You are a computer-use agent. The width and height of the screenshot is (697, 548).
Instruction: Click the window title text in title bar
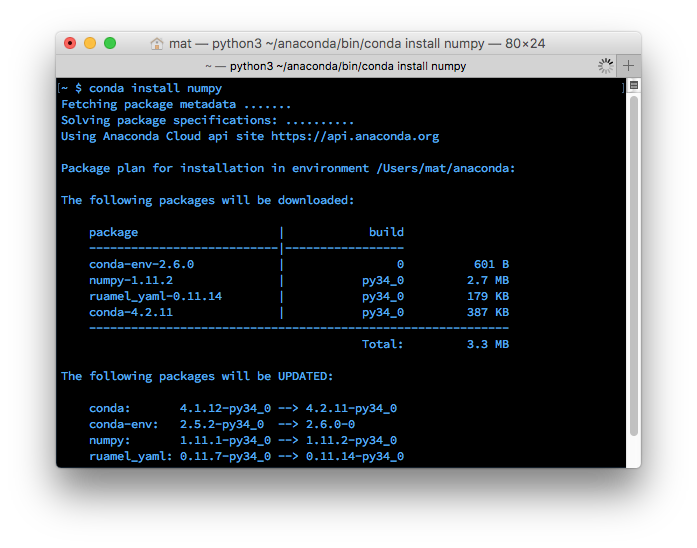pyautogui.click(x=357, y=43)
